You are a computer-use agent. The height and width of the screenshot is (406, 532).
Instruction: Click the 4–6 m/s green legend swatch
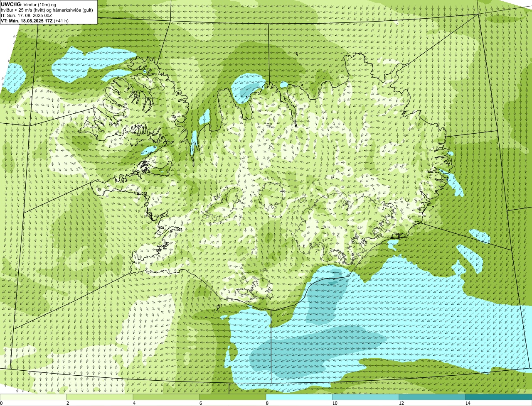pyautogui.click(x=166, y=397)
